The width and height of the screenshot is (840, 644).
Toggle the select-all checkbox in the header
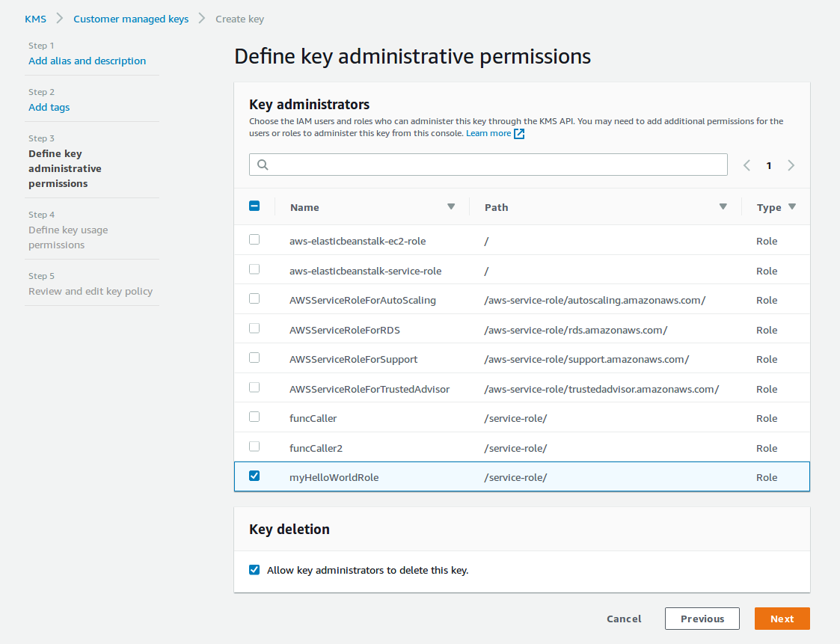point(254,206)
